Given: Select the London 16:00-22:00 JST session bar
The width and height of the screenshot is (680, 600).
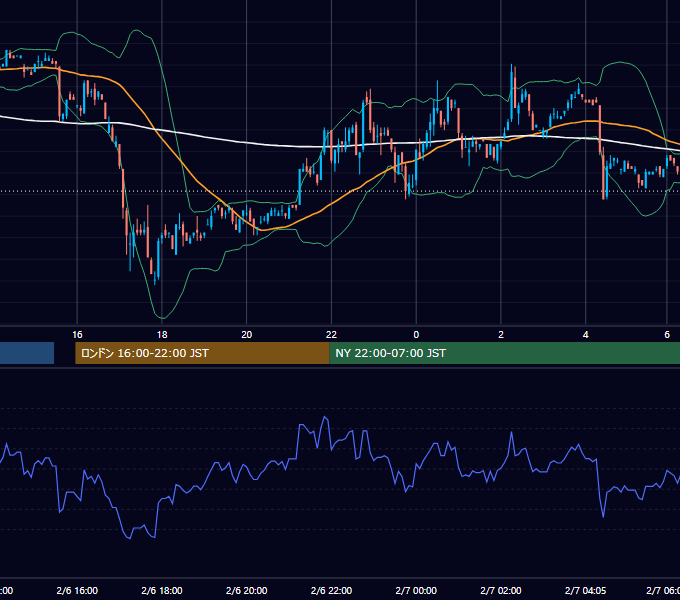Looking at the screenshot, I should click(202, 353).
